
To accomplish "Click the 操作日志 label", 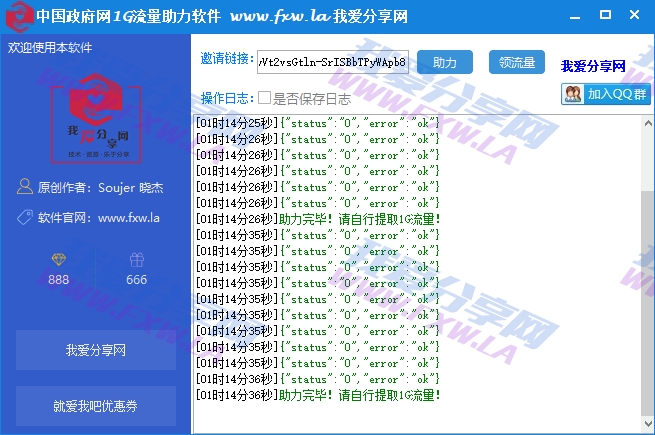I will click(x=227, y=98).
